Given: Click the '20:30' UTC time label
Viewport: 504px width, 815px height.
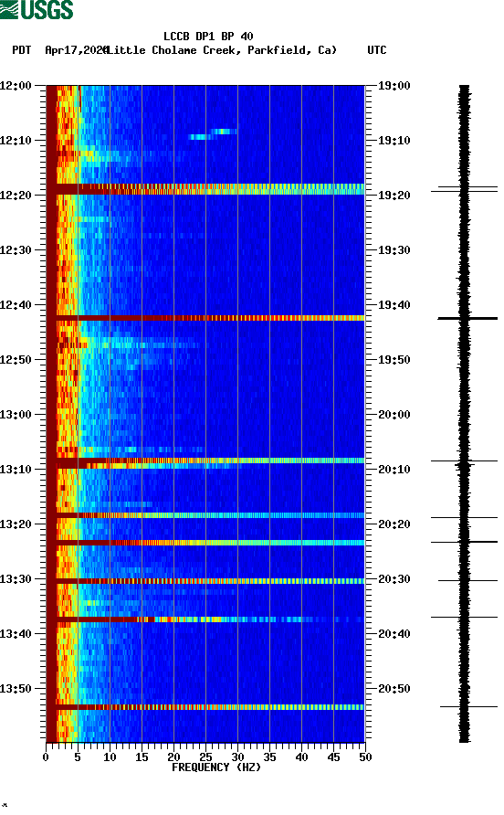Looking at the screenshot, I should tap(394, 579).
